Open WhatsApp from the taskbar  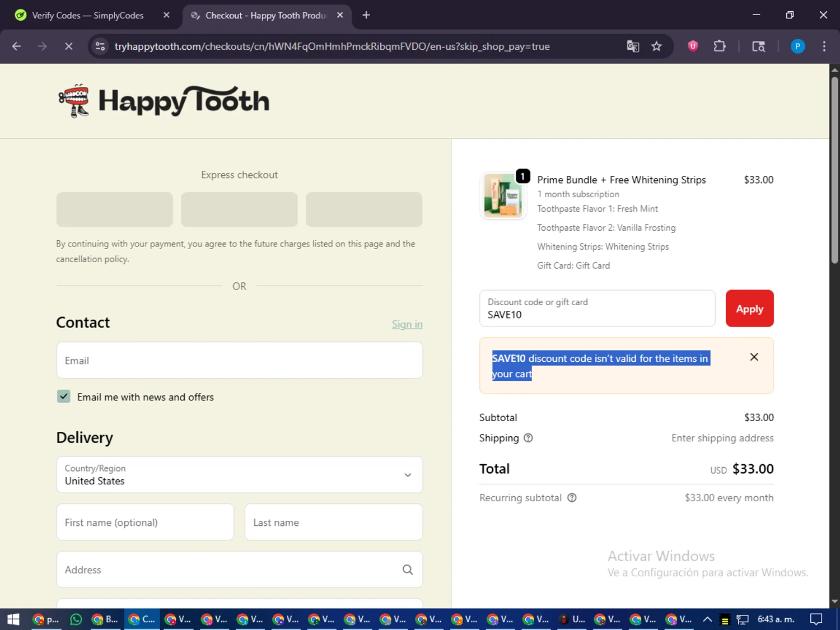point(76,619)
